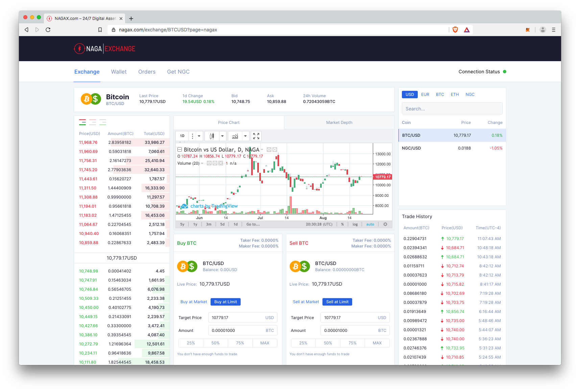580x392 pixels.
Task: Expand Volume (20) legend dropdown arrow
Action: coord(202,163)
